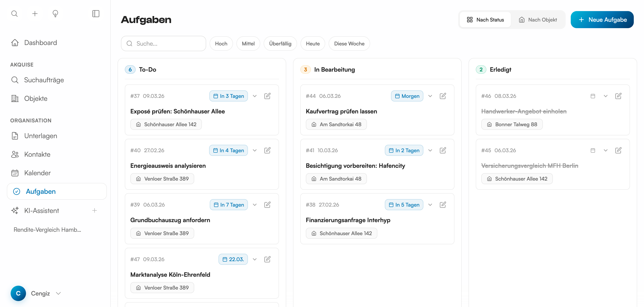This screenshot has height=307, width=644.
Task: Collapse sidebar with the panel toggle icon
Action: [x=96, y=13]
